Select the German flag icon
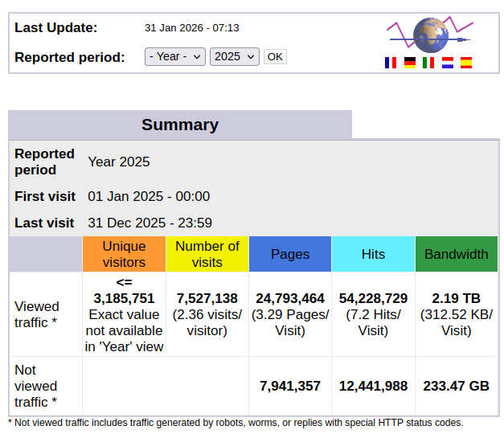This screenshot has height=434, width=504. tap(410, 63)
